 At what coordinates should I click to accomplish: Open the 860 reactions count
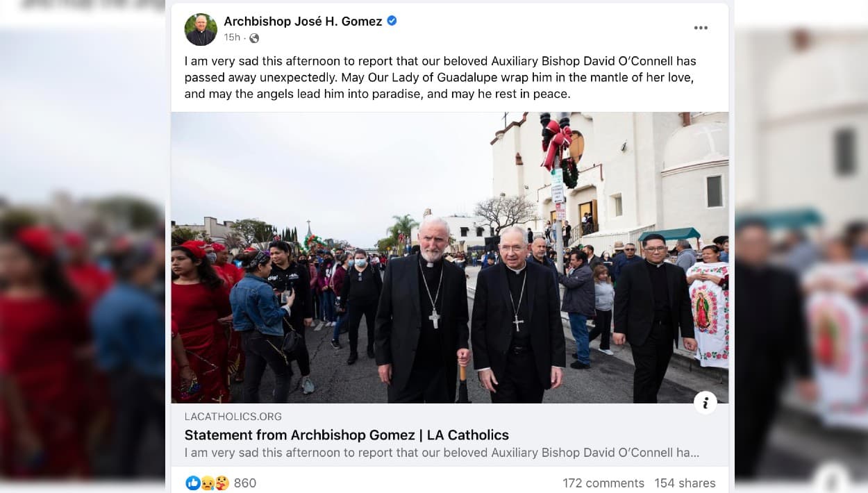pyautogui.click(x=245, y=483)
